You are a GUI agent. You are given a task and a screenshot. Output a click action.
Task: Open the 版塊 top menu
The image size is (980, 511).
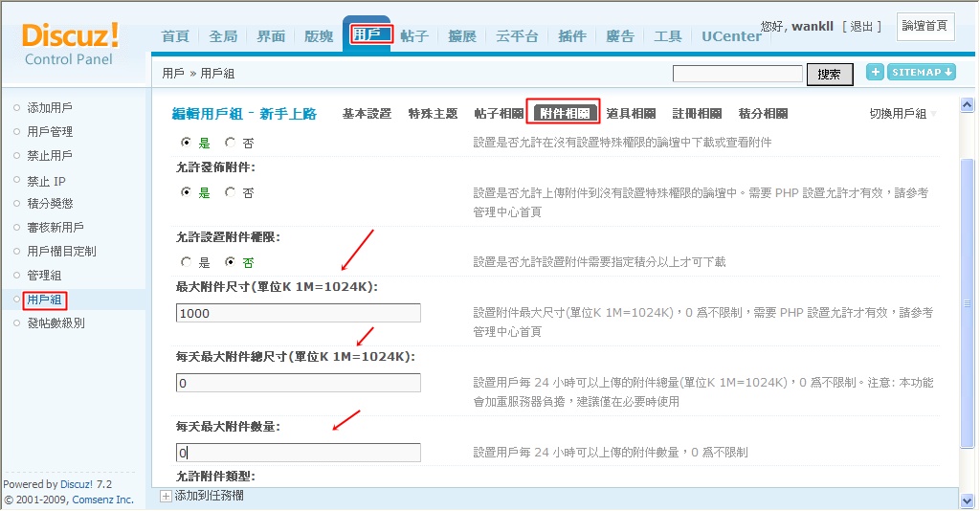pyautogui.click(x=319, y=36)
